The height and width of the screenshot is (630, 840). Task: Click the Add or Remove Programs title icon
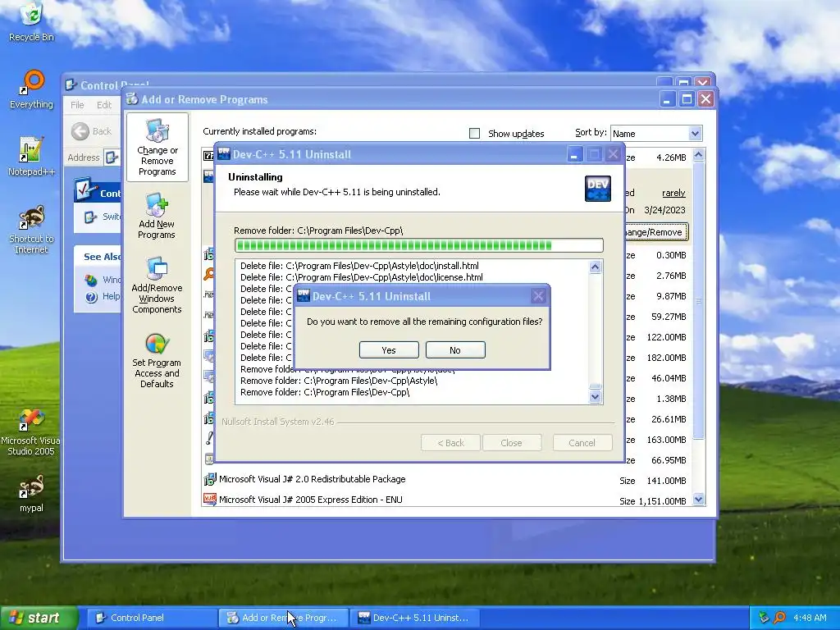click(x=132, y=98)
